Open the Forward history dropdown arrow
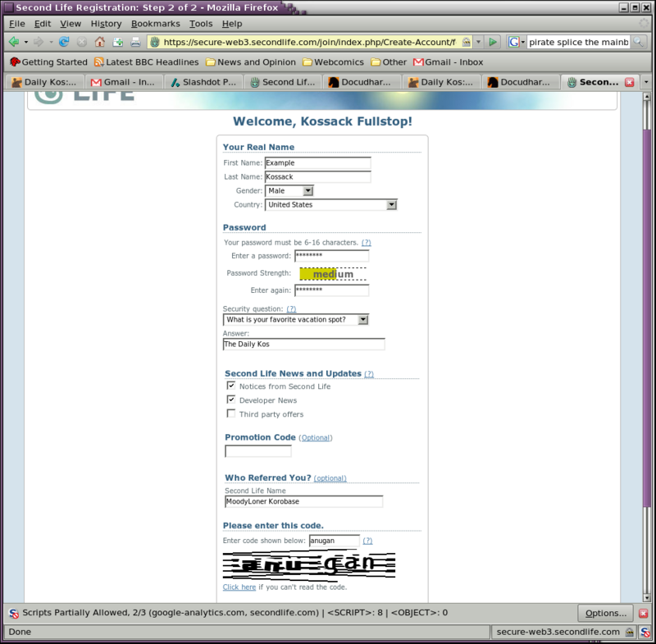This screenshot has width=656, height=644. coord(51,42)
